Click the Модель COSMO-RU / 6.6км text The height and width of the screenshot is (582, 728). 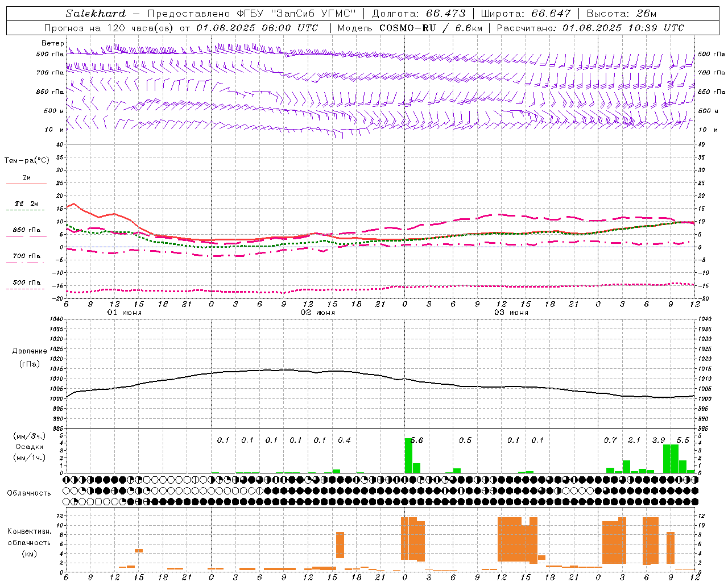click(409, 28)
